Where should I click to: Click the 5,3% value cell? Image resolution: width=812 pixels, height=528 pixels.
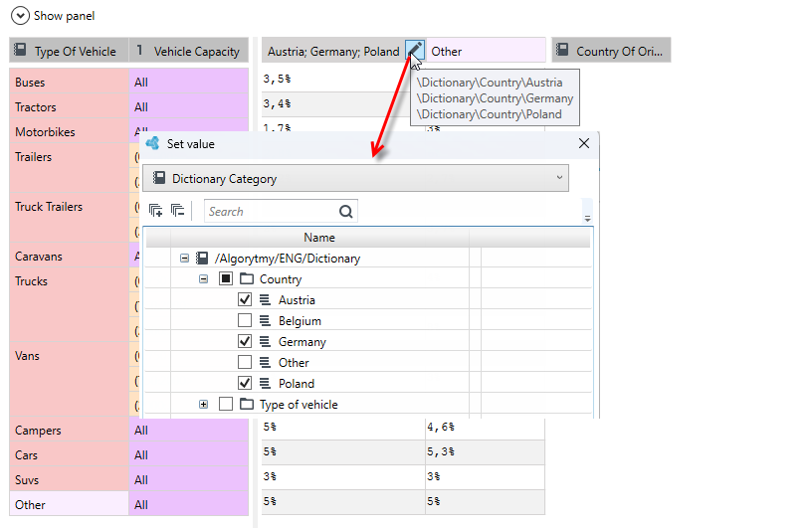coord(485,451)
